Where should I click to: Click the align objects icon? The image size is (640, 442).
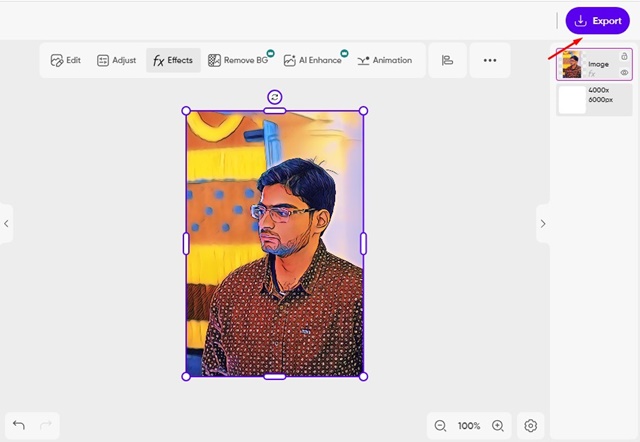pos(447,60)
